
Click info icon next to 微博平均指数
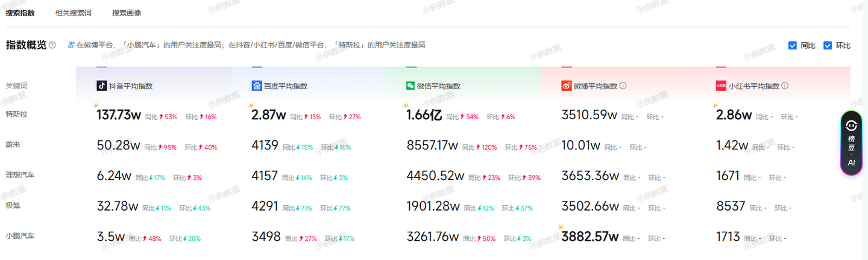(623, 86)
